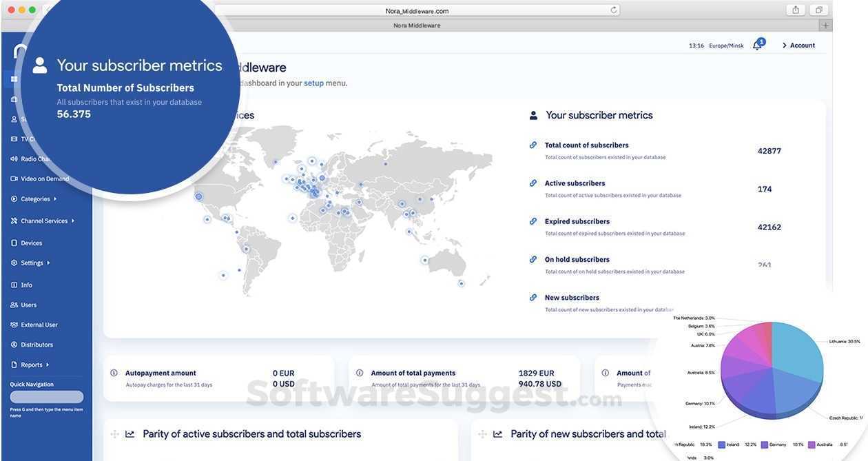Click move handle on Parity of active subscribers
Screen dimensions: 868x461
pyautogui.click(x=114, y=434)
